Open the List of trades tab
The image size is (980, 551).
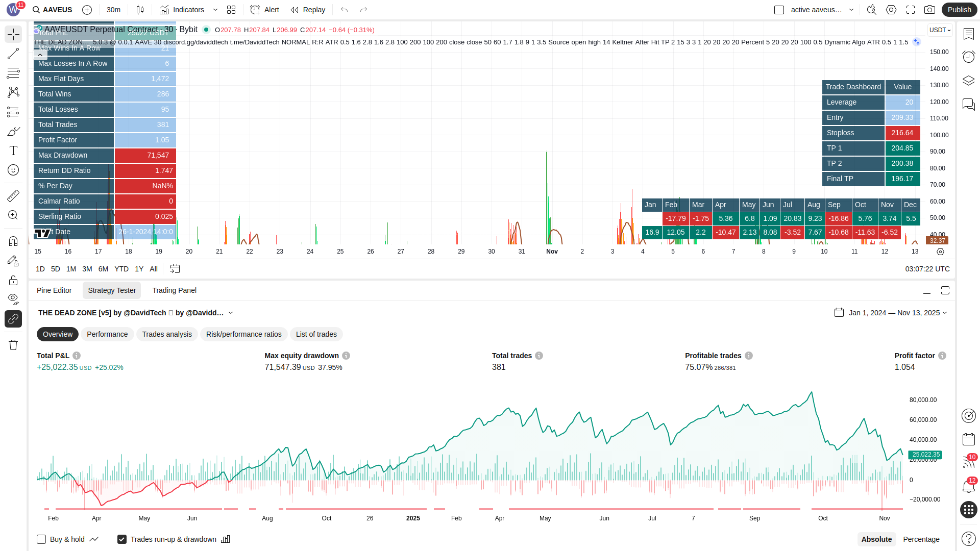(316, 334)
